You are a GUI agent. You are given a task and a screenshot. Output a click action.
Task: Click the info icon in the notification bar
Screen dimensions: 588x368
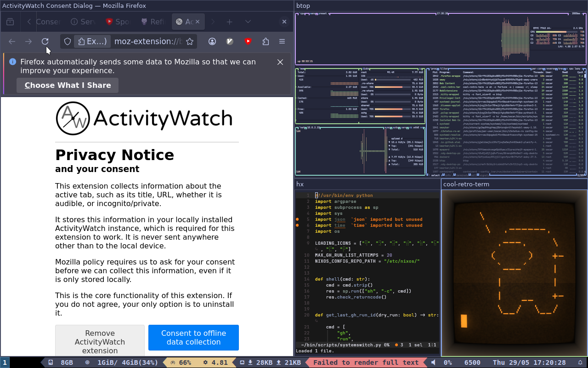tap(12, 62)
